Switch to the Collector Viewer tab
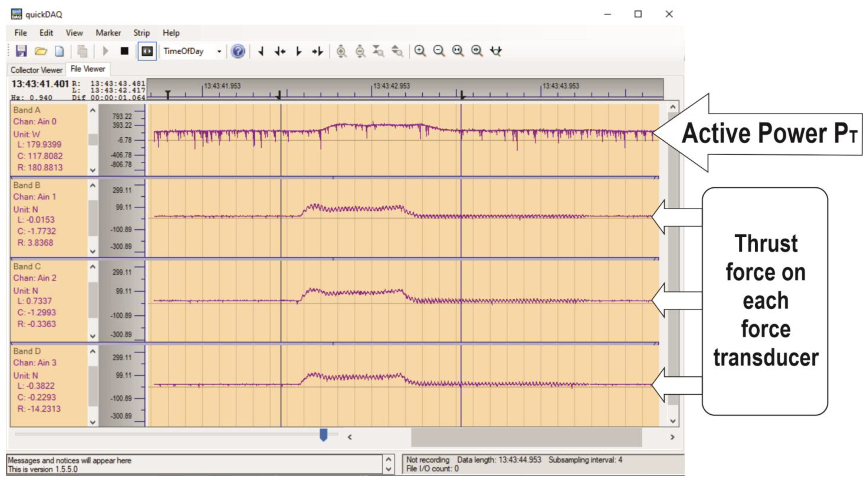 pos(36,70)
